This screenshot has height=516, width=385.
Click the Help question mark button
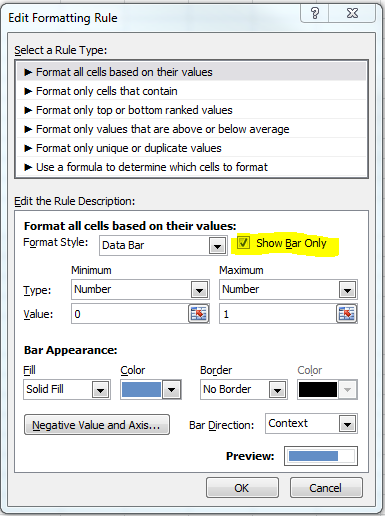coord(315,13)
